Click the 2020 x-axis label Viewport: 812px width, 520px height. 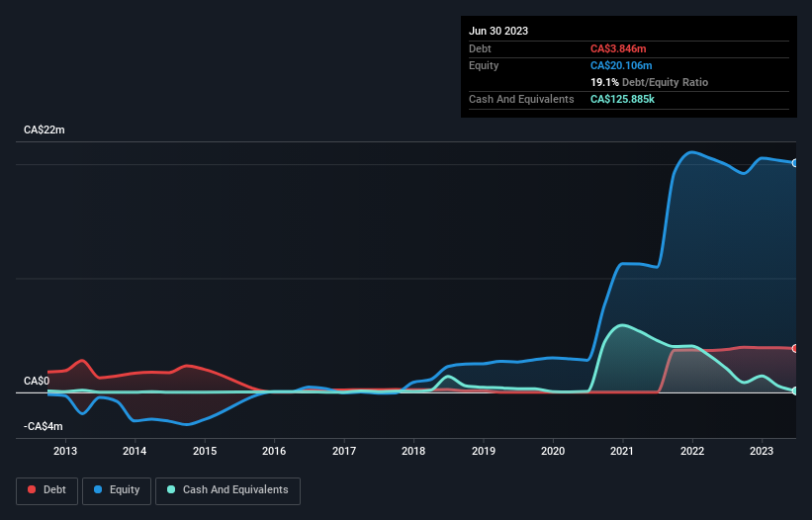point(553,451)
